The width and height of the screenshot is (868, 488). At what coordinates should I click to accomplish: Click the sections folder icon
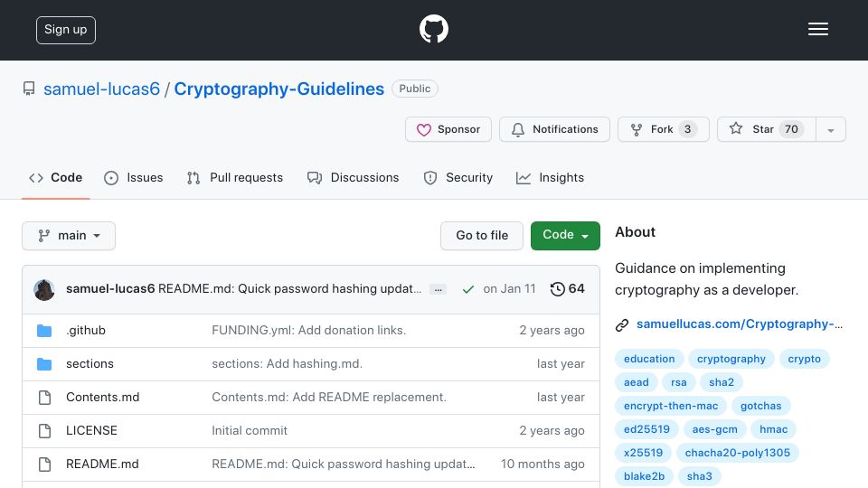click(x=44, y=364)
